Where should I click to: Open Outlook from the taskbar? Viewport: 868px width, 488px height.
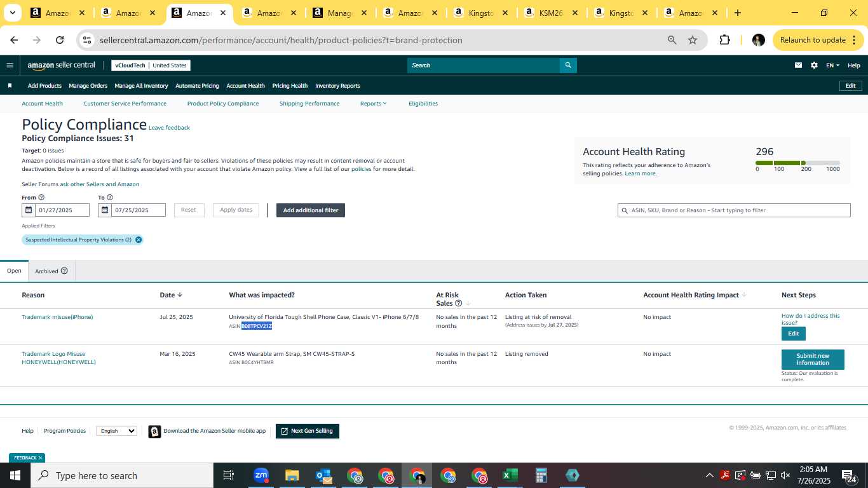pos(323,475)
